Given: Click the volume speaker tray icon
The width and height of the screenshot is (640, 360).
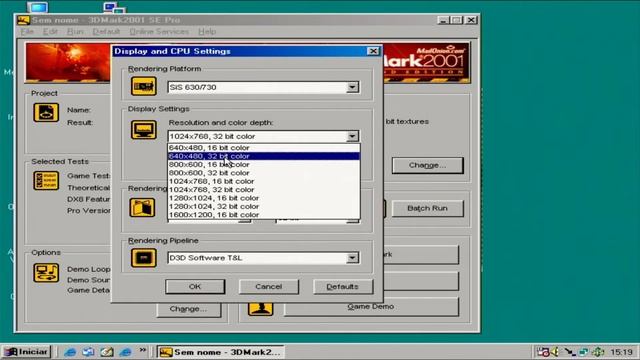Looking at the screenshot, I should [x=554, y=351].
